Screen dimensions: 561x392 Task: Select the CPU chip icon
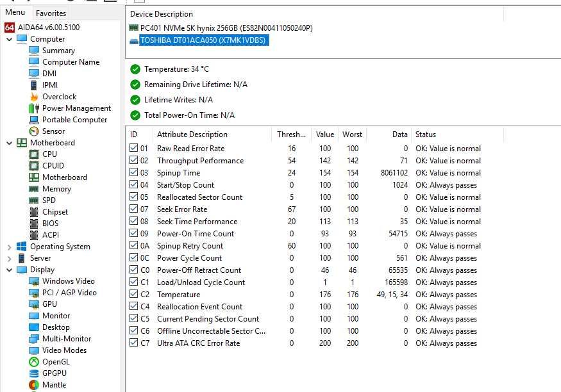[33, 154]
